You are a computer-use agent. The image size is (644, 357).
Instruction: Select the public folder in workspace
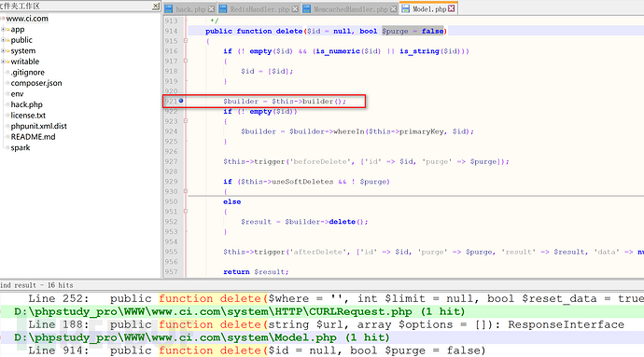click(21, 40)
